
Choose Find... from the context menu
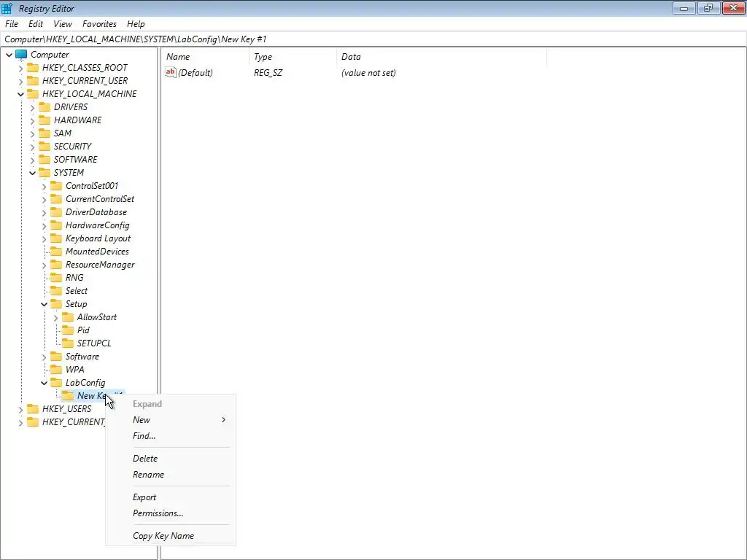point(171,436)
